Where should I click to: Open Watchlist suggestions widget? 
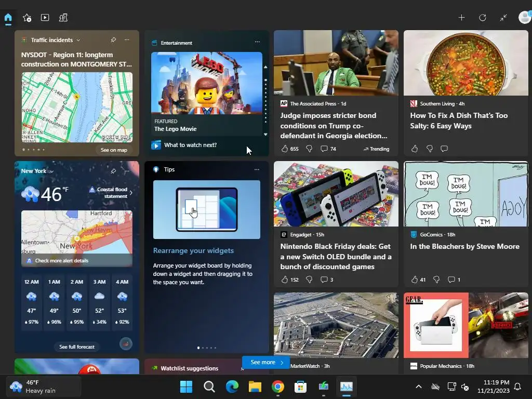[189, 368]
